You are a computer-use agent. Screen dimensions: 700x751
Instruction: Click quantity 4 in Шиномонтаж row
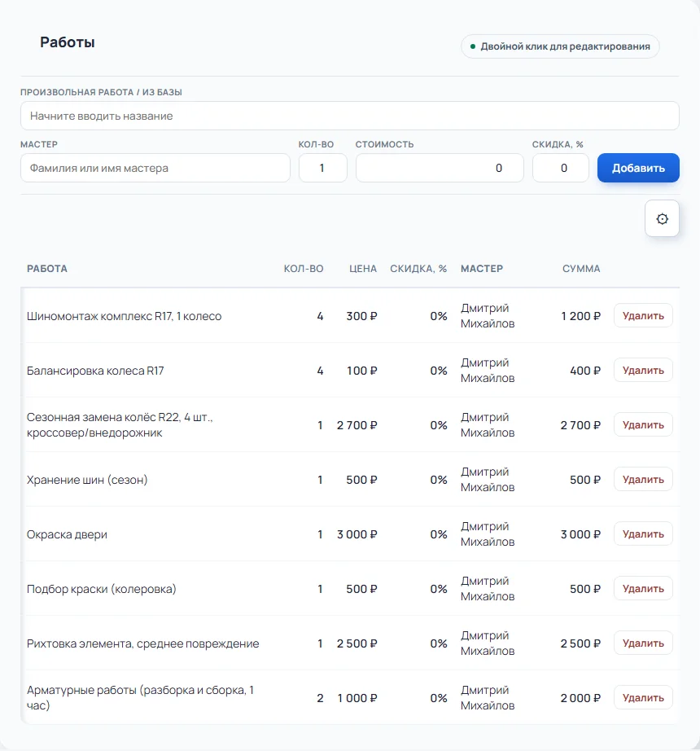pyautogui.click(x=320, y=316)
